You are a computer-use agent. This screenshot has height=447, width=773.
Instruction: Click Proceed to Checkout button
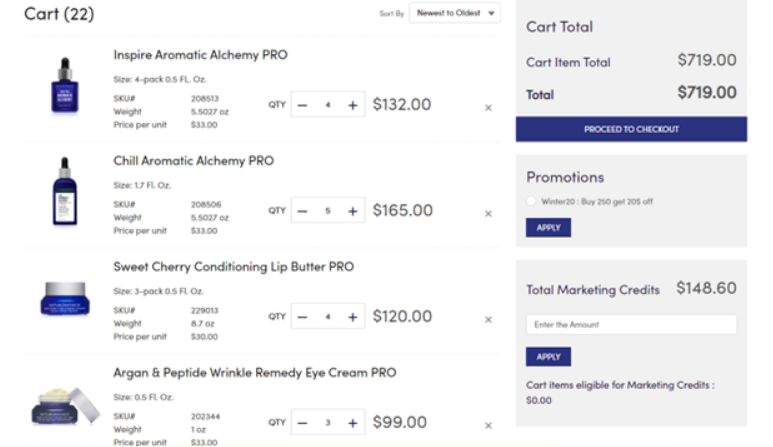631,129
